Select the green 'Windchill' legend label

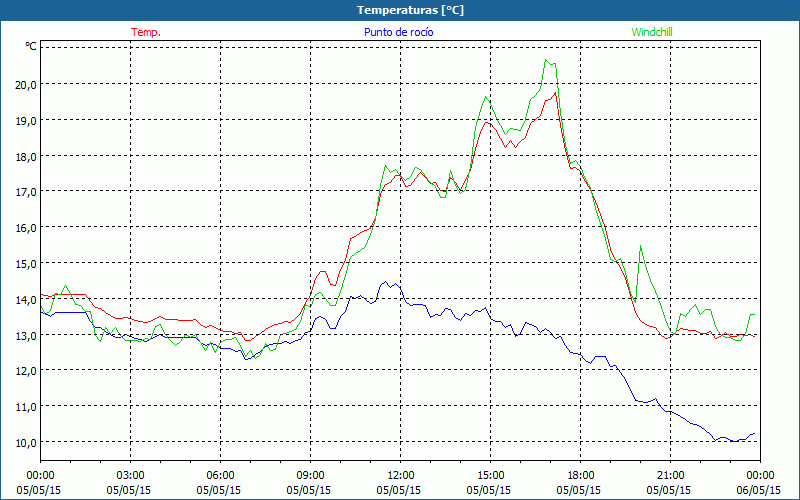point(652,32)
